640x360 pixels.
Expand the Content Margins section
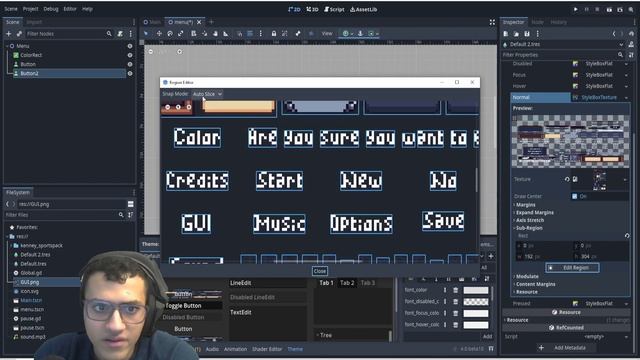[534, 284]
